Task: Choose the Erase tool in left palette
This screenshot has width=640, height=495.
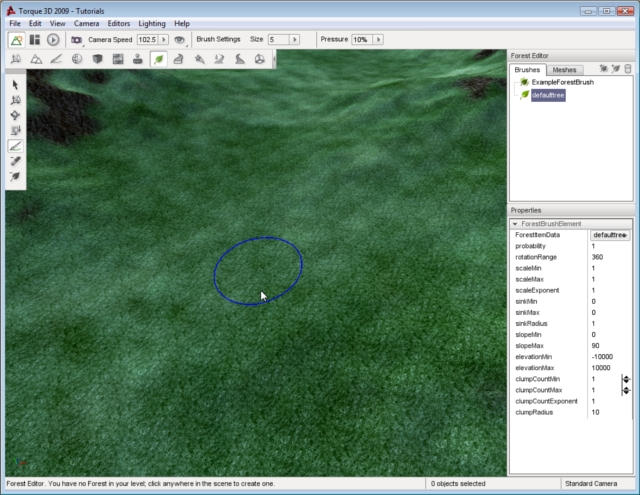Action: click(x=15, y=160)
